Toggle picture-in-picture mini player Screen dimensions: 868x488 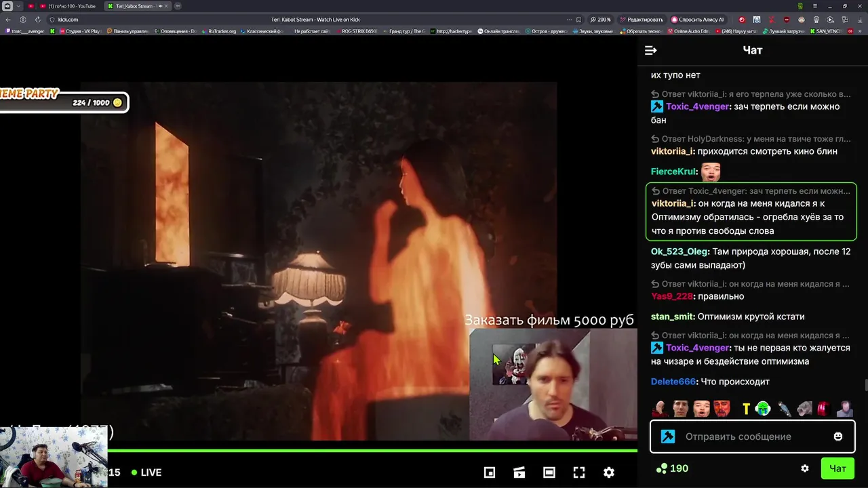490,472
